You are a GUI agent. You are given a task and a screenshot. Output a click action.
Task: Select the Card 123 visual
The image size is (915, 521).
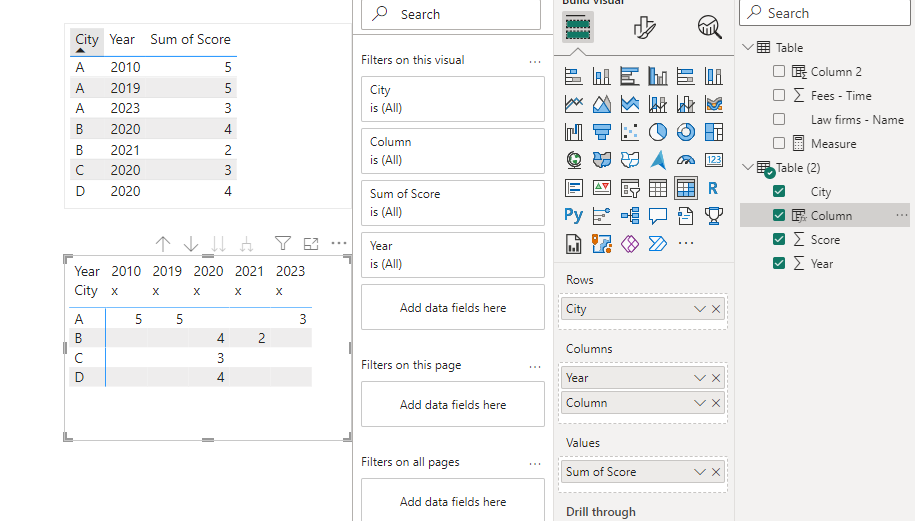coord(714,160)
